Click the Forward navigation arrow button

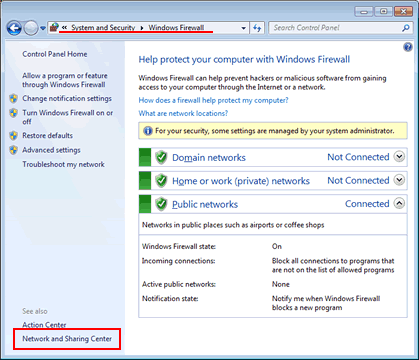(x=31, y=28)
